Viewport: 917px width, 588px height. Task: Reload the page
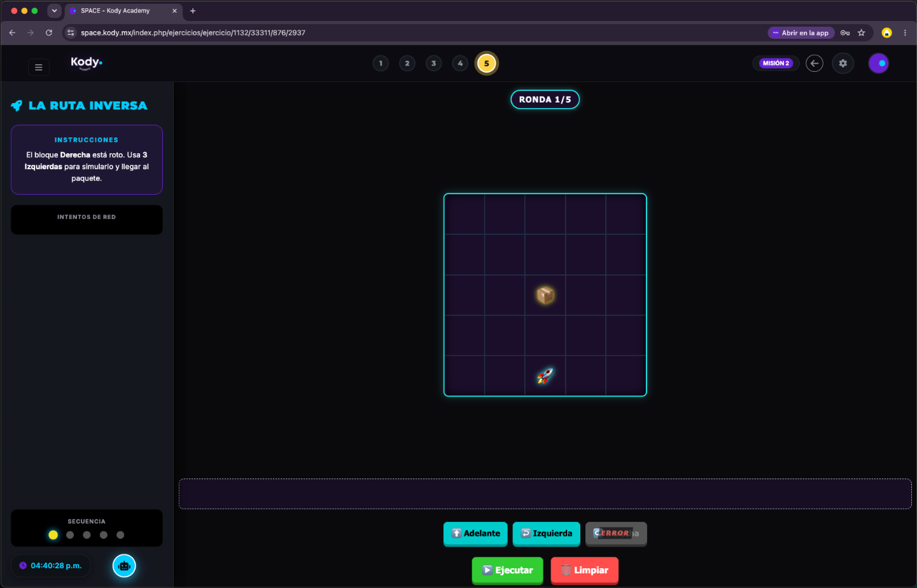tap(49, 32)
